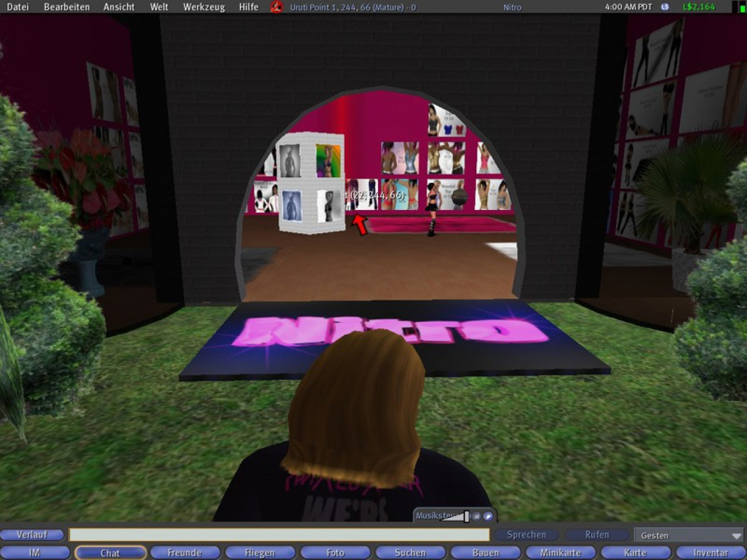Open the Inventar window
Image resolution: width=747 pixels, height=560 pixels.
pos(711,552)
